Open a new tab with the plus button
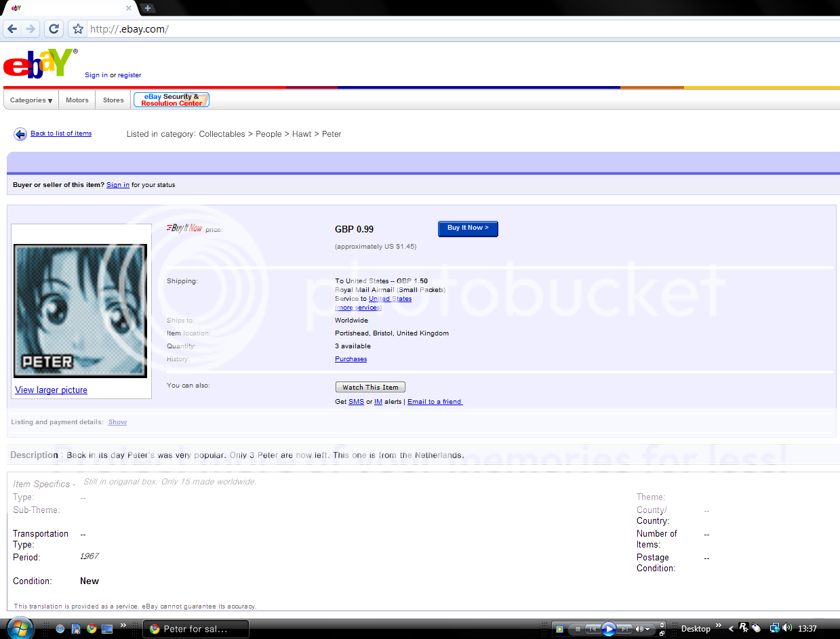Viewport: 840px width, 639px height. (x=148, y=8)
